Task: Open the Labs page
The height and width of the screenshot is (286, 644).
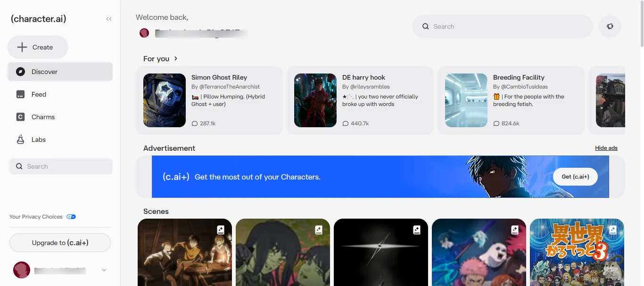Action: coord(60,139)
